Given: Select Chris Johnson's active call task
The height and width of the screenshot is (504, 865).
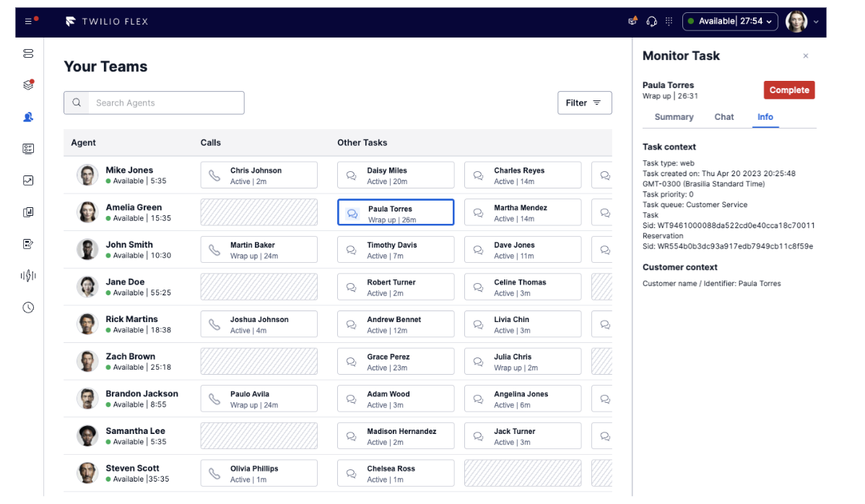Looking at the screenshot, I should tap(258, 175).
